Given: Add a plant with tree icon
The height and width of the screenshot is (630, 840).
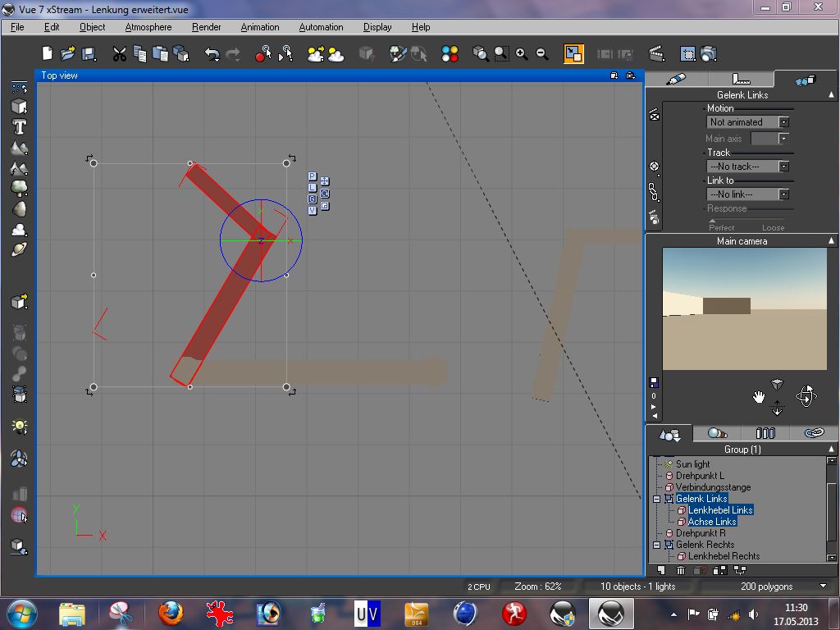Looking at the screenshot, I should [x=20, y=188].
